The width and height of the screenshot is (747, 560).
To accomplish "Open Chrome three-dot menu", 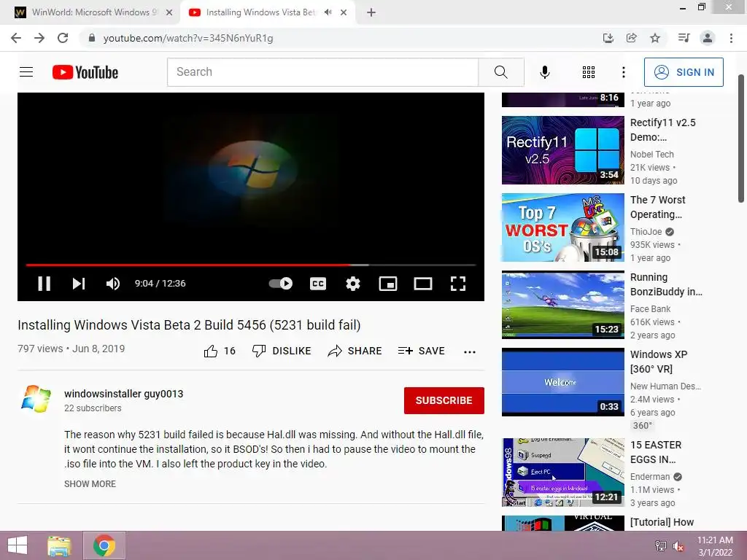I will 731,38.
